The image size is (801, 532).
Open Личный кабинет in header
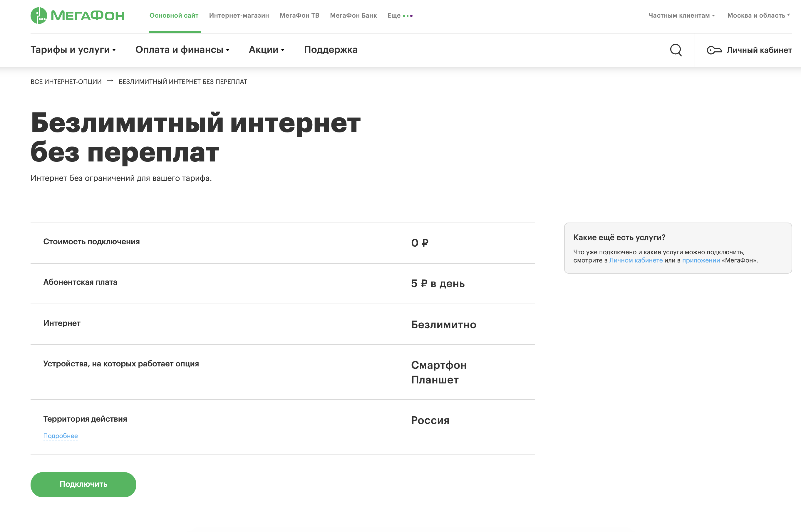point(759,50)
